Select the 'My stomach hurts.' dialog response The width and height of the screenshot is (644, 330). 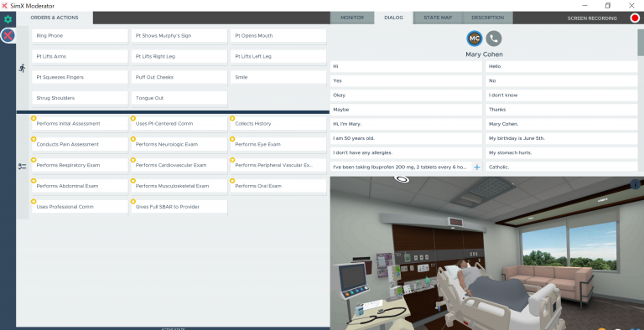click(x=562, y=152)
